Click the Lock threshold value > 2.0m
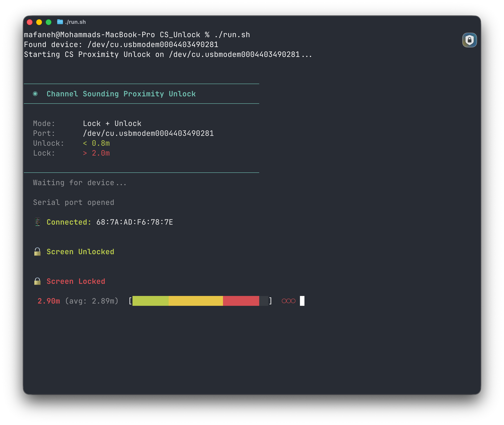 (x=96, y=153)
